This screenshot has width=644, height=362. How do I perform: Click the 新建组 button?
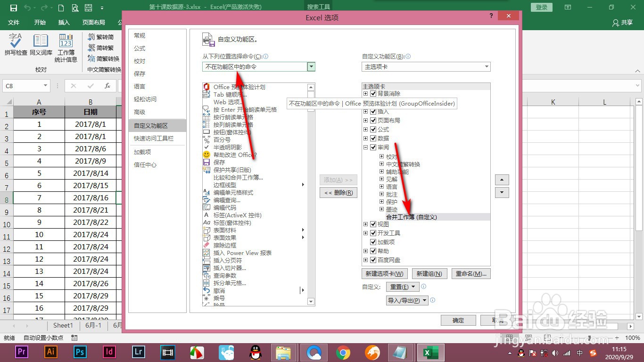click(429, 274)
